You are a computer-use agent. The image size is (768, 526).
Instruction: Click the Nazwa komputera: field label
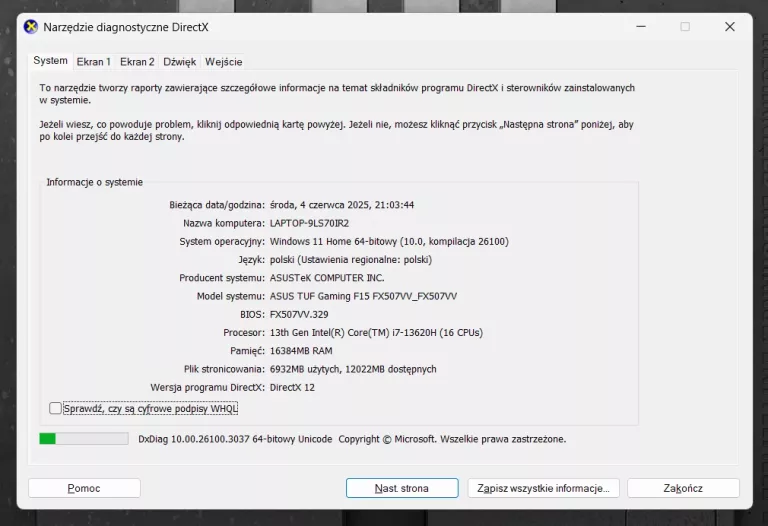point(224,223)
